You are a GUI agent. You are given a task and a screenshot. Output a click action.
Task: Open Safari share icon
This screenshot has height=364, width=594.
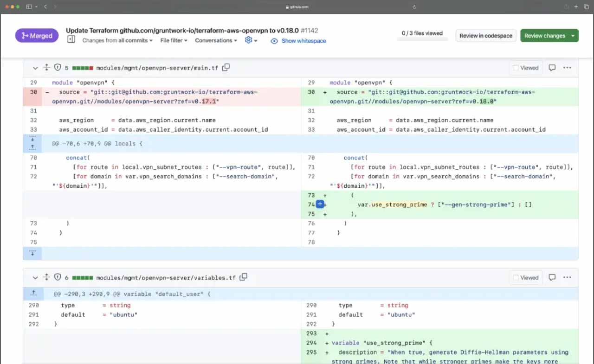click(x=567, y=6)
